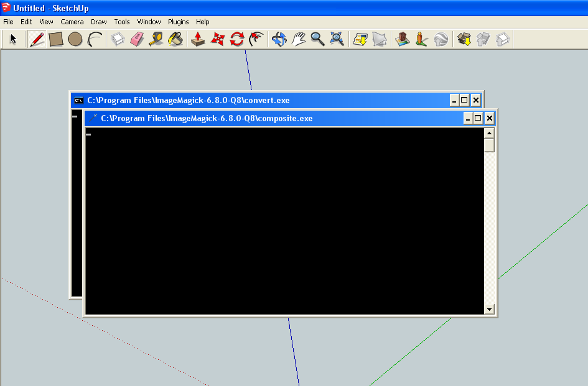588x386 pixels.
Task: Minimize the convert.exe console window
Action: click(x=454, y=100)
